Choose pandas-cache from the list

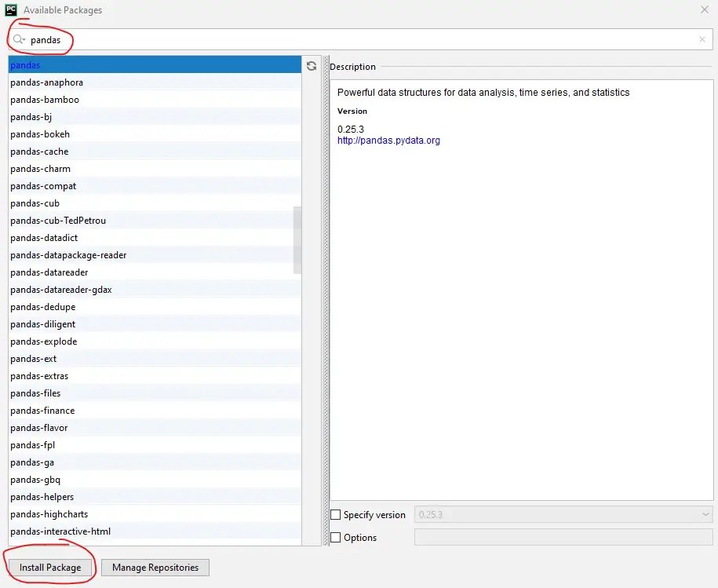[155, 151]
